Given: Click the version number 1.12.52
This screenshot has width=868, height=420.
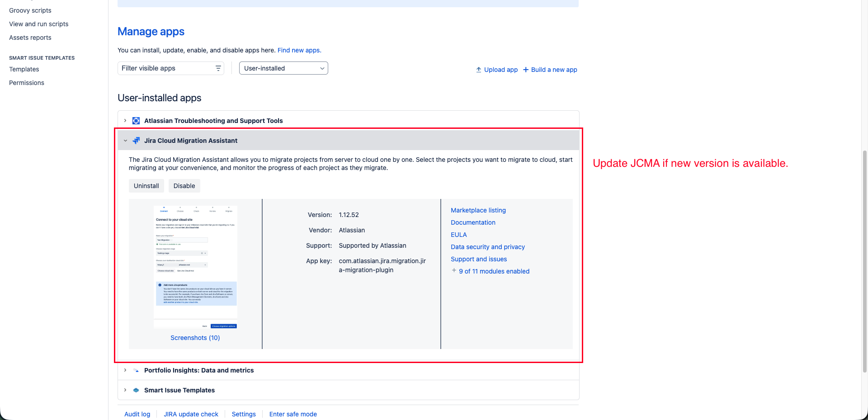Looking at the screenshot, I should [x=349, y=215].
